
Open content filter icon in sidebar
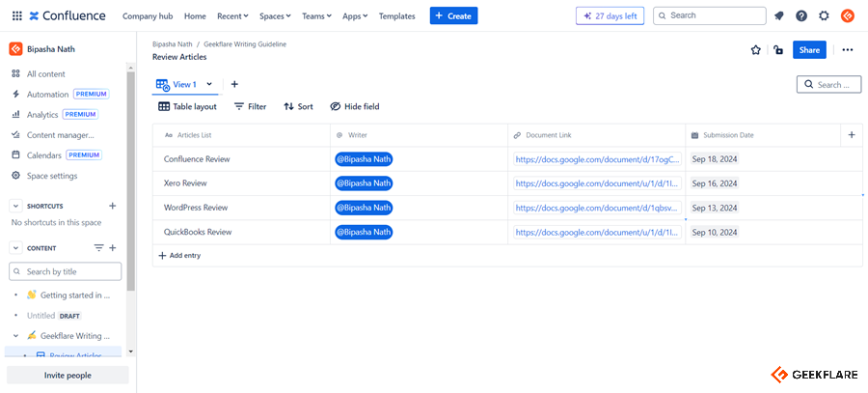pyautogui.click(x=98, y=248)
